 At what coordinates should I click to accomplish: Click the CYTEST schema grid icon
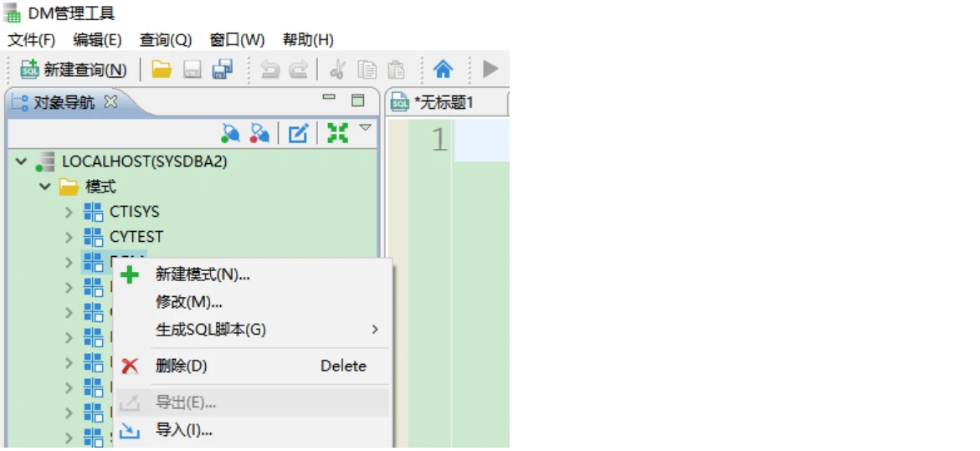[x=93, y=237]
